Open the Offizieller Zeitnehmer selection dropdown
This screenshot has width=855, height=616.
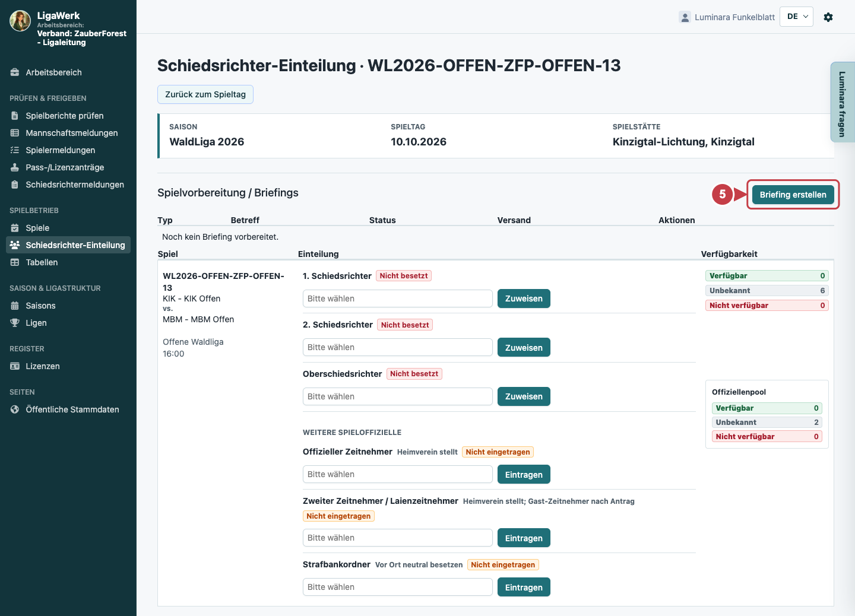click(x=398, y=474)
